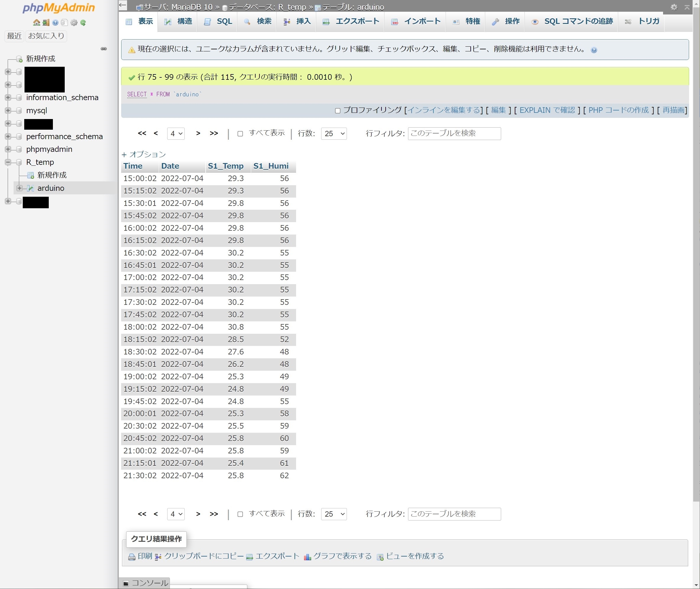This screenshot has height=589, width=700.
Task: Click the top 行フィルタ search field
Action: [454, 134]
